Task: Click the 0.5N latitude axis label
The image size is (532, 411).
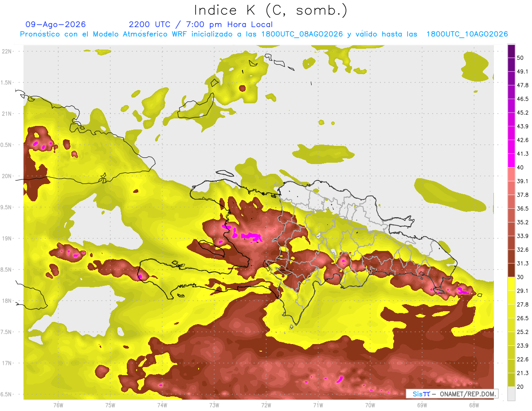Action: (7, 145)
